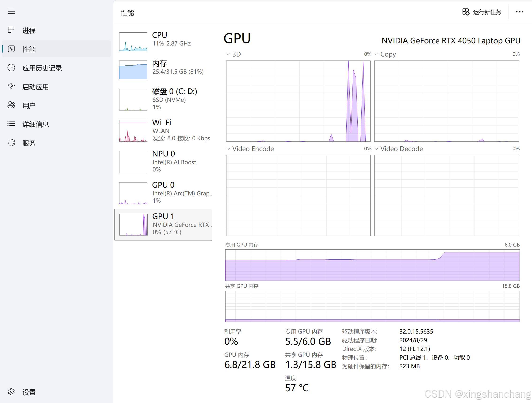Toggle the hamburger navigation menu

tap(11, 11)
